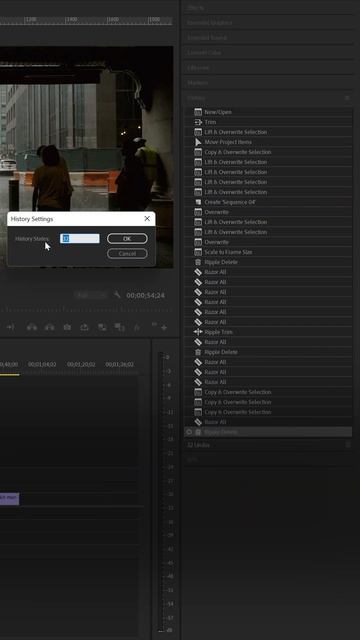Edit the History States number field

(80, 239)
